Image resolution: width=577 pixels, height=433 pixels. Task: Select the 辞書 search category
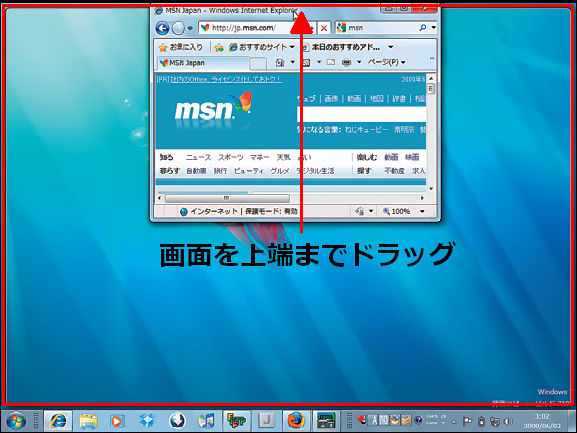point(399,99)
